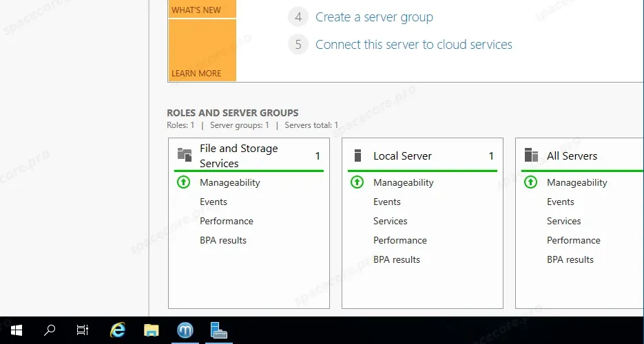
Task: Select the LEARN MORE tile
Action: click(202, 50)
